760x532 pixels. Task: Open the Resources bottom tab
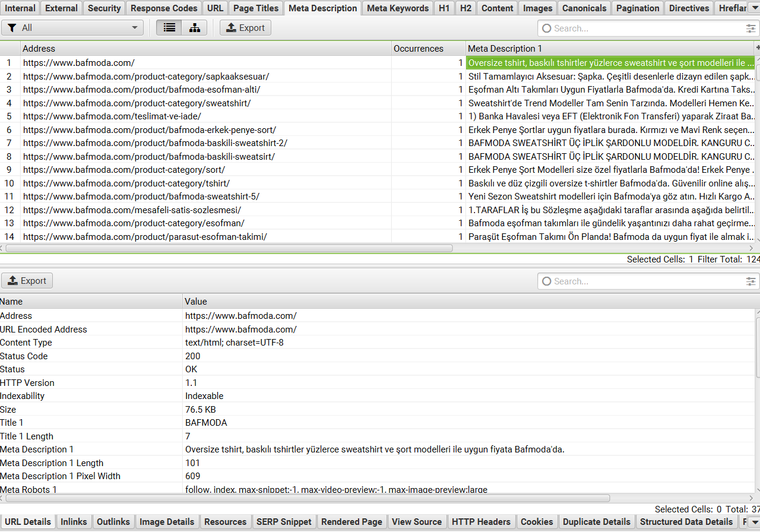click(x=225, y=522)
